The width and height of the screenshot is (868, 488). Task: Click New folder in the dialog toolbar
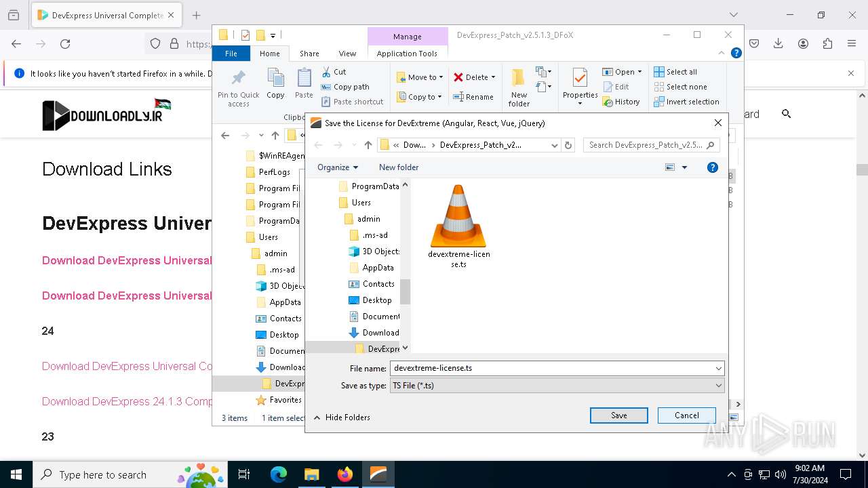399,167
